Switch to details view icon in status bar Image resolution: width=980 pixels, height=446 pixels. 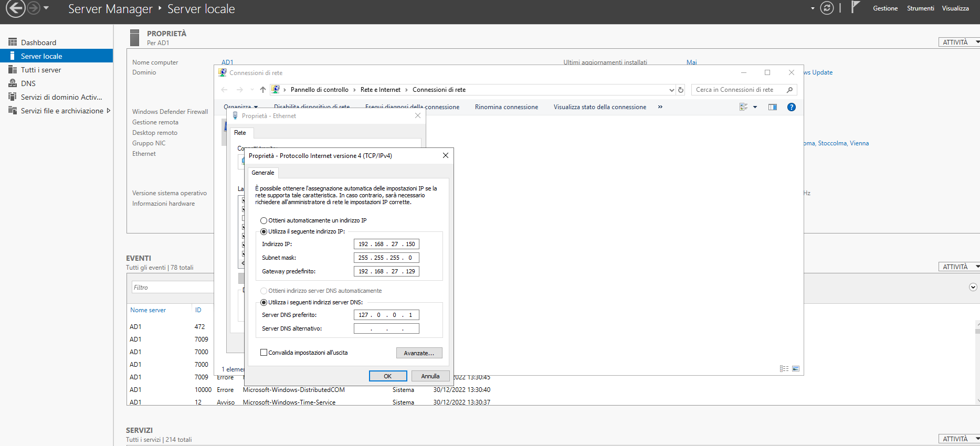[x=784, y=369]
